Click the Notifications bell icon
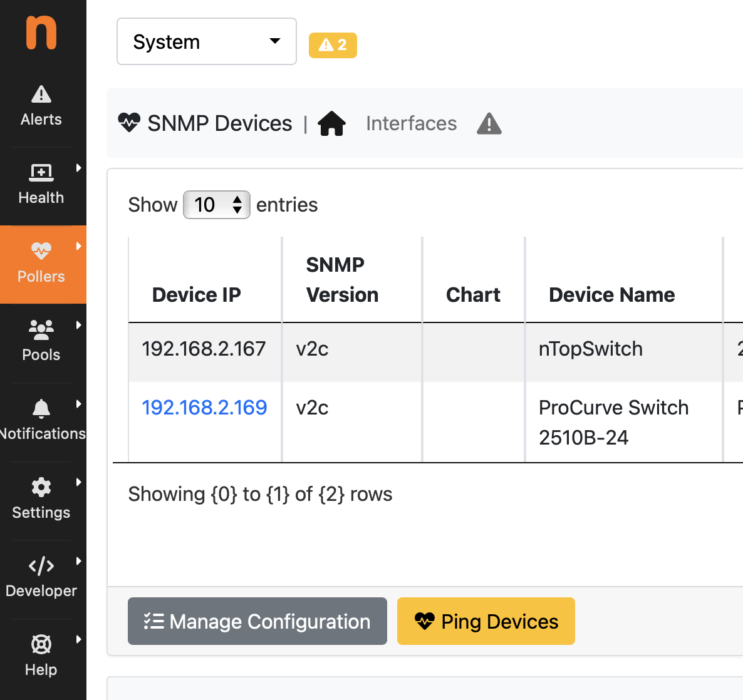 pos(41,408)
